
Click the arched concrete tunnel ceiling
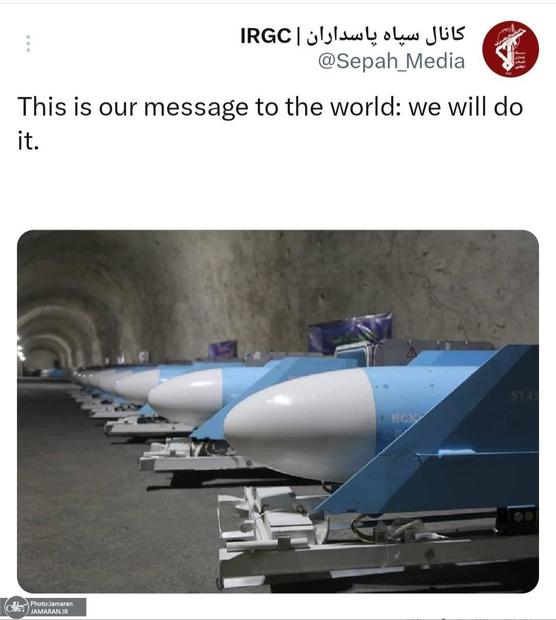[237, 277]
